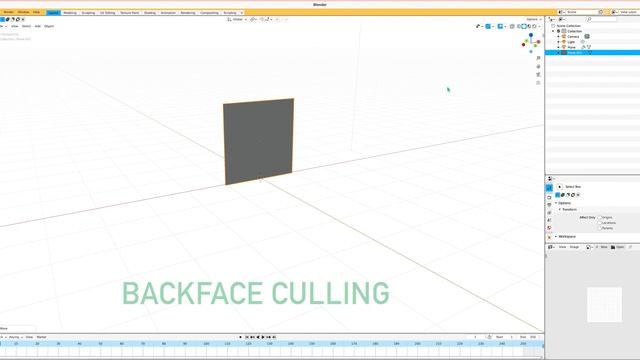Select solid viewport shading
640x360 pixels.
point(524,26)
